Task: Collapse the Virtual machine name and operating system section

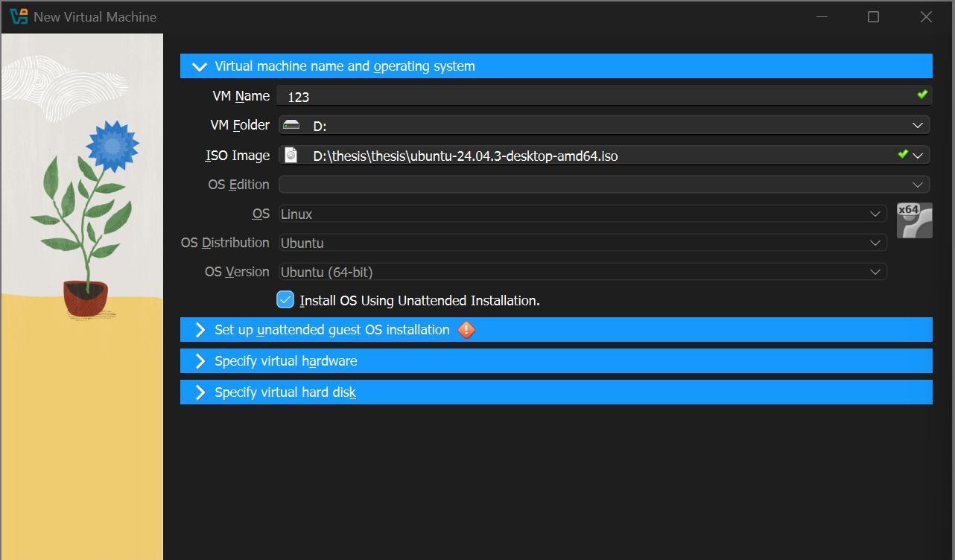Action: [556, 66]
